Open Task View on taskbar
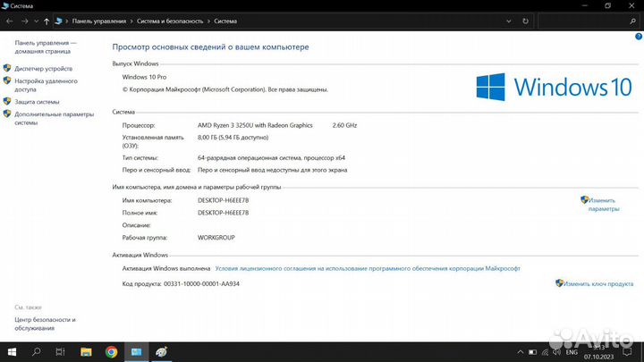Screen dimensions: 644x362 61,352
